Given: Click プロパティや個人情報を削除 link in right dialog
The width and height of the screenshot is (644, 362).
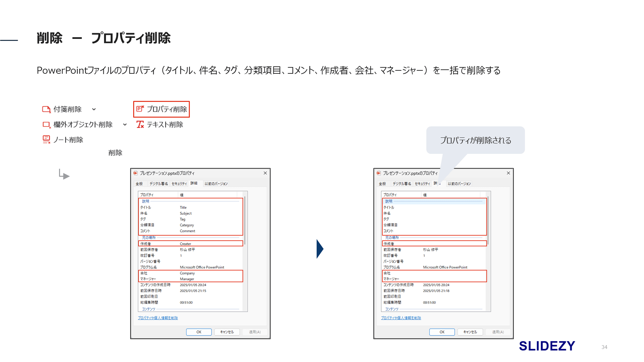Looking at the screenshot, I should 401,318.
